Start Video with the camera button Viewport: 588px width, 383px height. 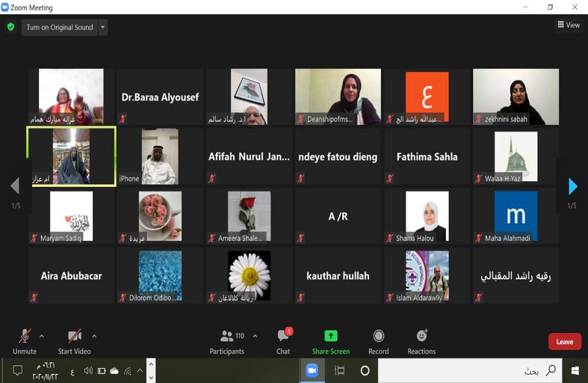tap(74, 341)
